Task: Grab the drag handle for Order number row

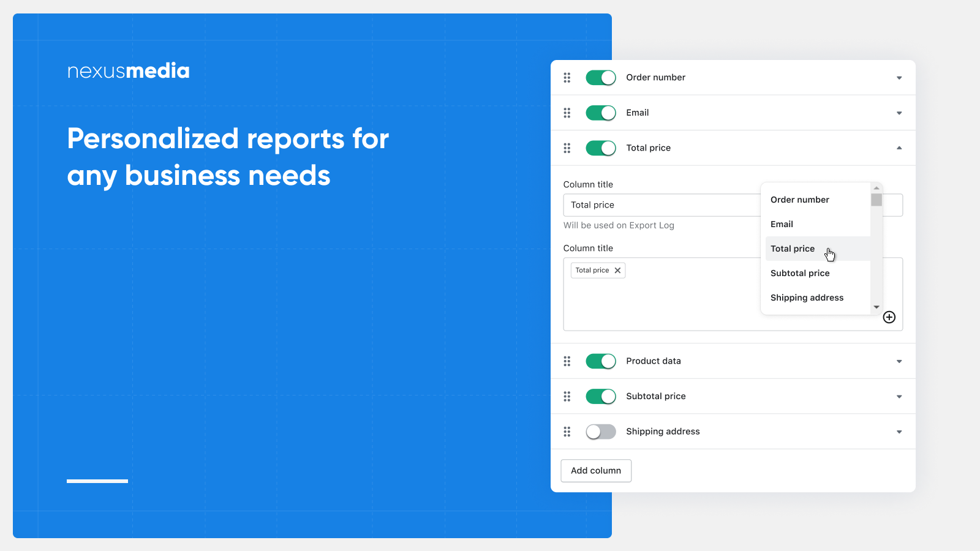Action: [x=567, y=78]
